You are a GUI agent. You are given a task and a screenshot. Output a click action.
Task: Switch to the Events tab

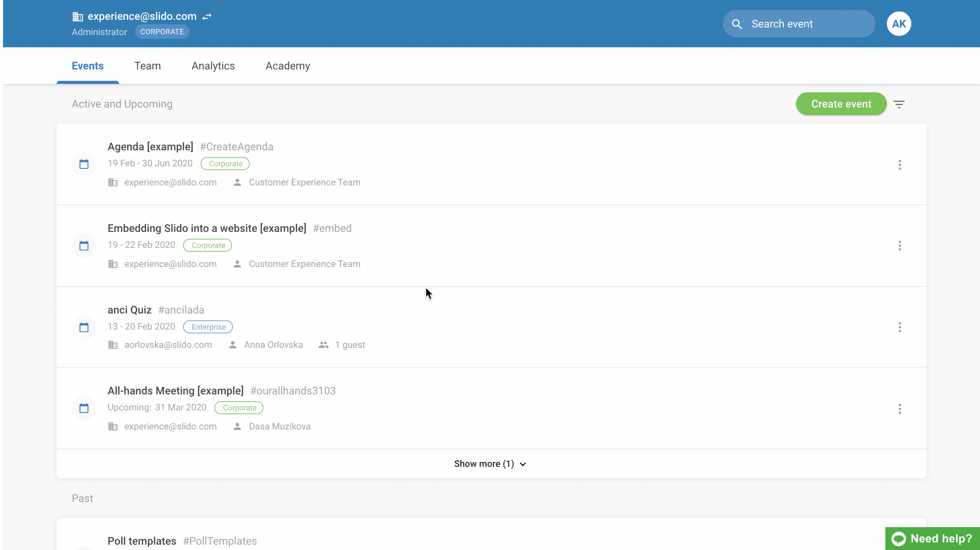pyautogui.click(x=88, y=66)
